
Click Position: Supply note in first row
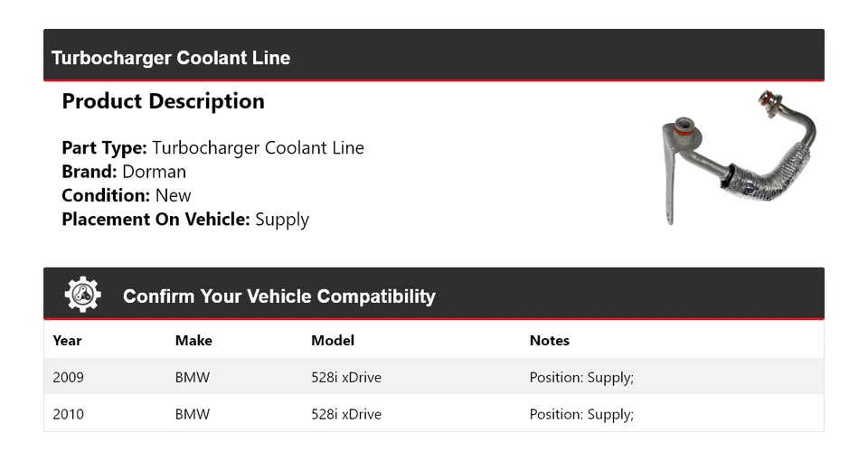pos(581,378)
